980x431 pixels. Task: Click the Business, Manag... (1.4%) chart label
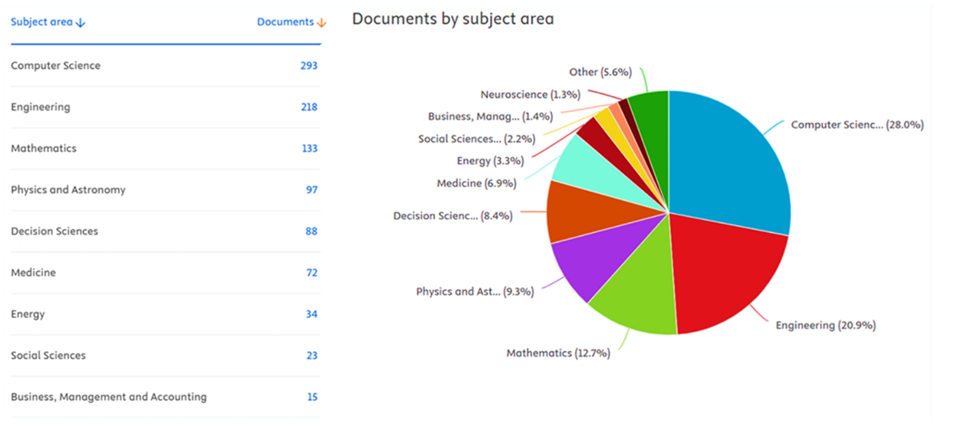click(490, 116)
